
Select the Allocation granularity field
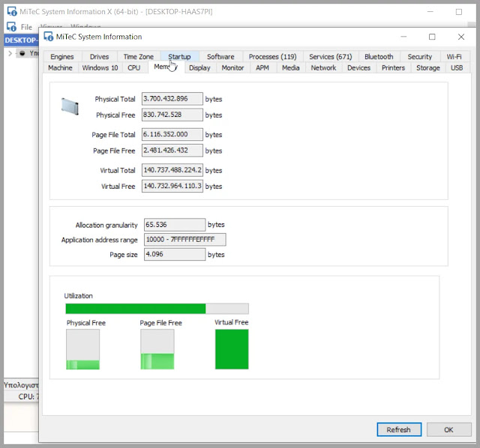click(175, 225)
